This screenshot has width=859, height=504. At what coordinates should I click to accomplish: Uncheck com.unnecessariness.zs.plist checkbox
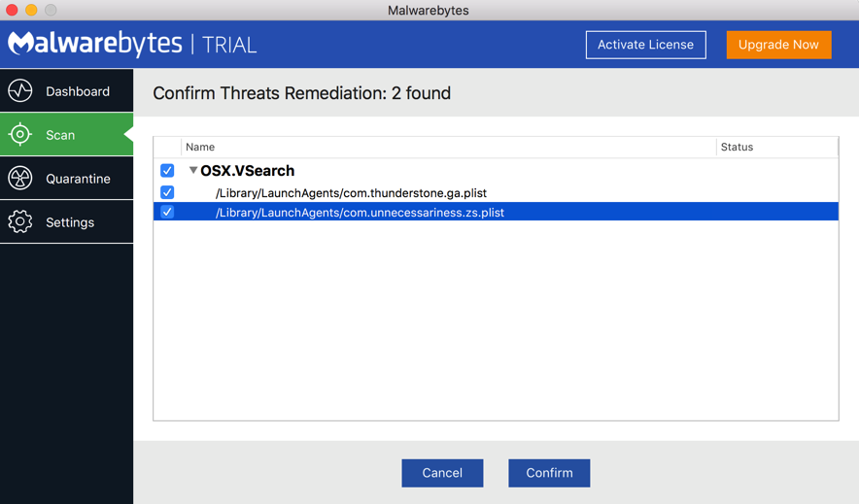pos(167,212)
